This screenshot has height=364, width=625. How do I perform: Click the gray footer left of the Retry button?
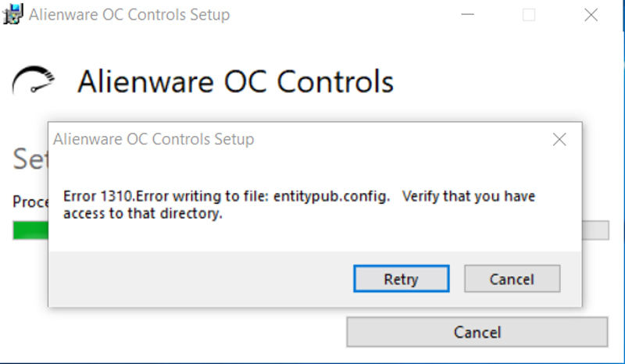tap(195, 279)
